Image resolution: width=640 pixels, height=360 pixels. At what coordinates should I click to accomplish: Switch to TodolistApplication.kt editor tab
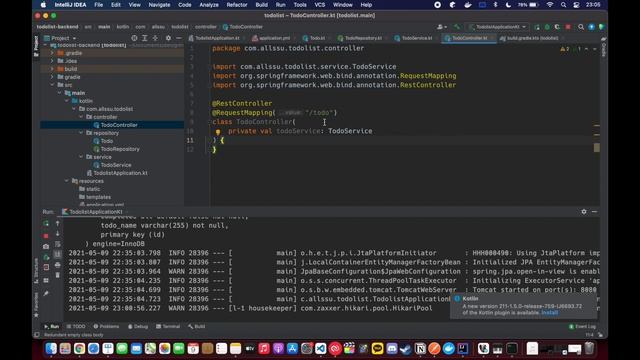216,38
